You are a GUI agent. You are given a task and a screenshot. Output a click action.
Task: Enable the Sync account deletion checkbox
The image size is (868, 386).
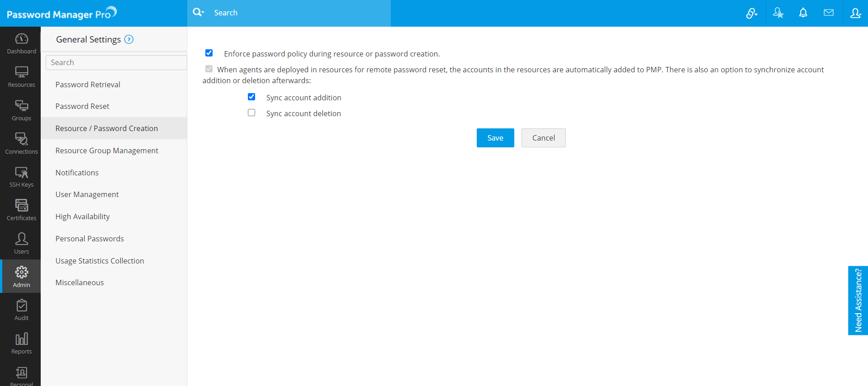(251, 113)
